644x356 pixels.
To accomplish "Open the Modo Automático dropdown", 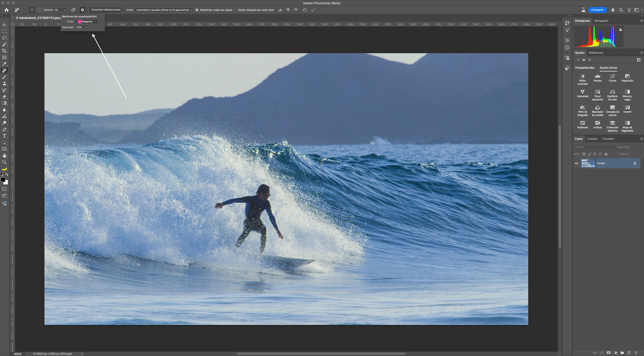I will [164, 10].
